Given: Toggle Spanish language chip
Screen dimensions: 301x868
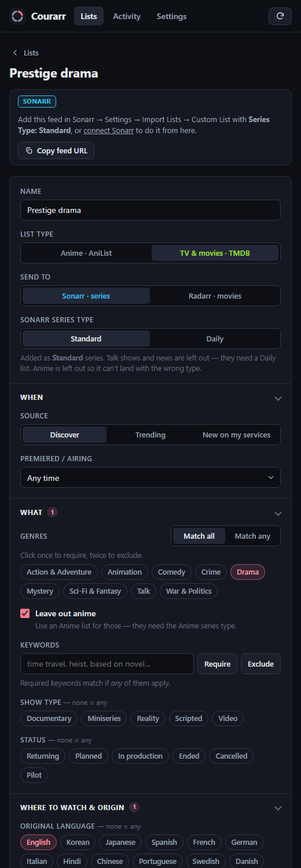Looking at the screenshot, I should pos(164,843).
